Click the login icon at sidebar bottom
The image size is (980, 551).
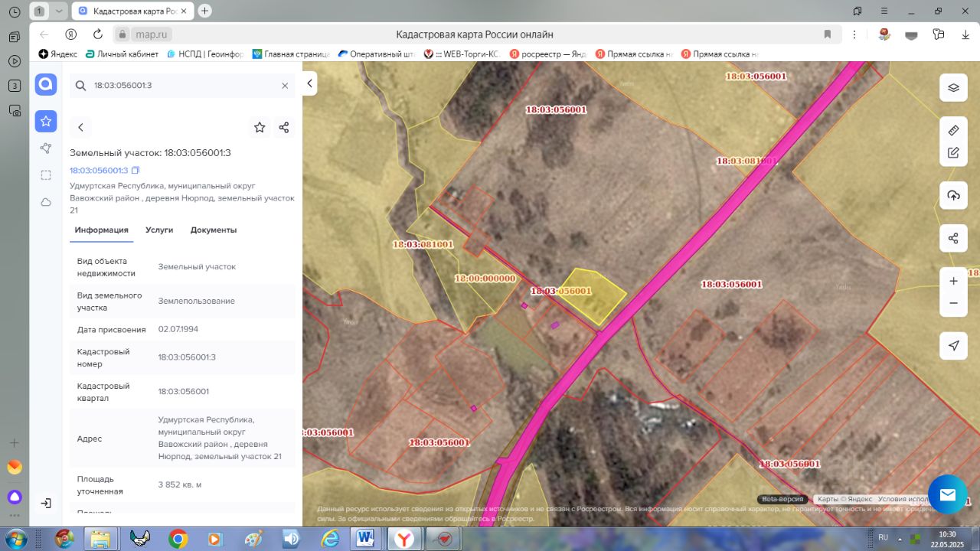pos(46,503)
